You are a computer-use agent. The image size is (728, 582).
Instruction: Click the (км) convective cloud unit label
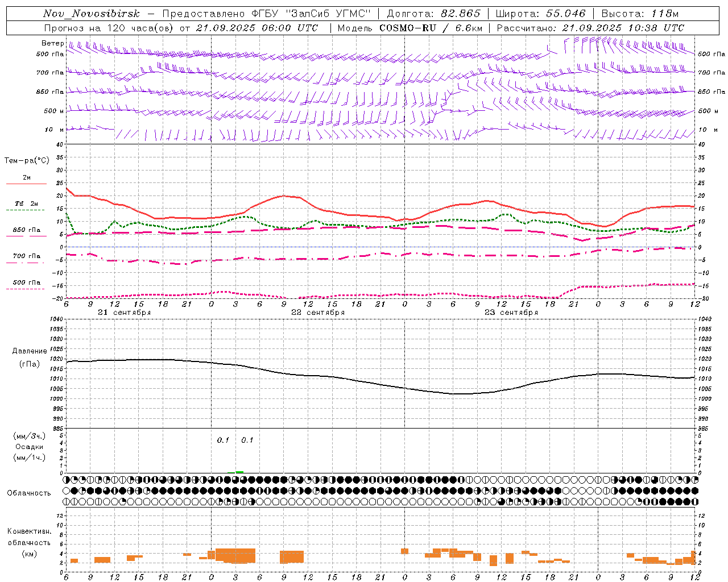tap(30, 554)
